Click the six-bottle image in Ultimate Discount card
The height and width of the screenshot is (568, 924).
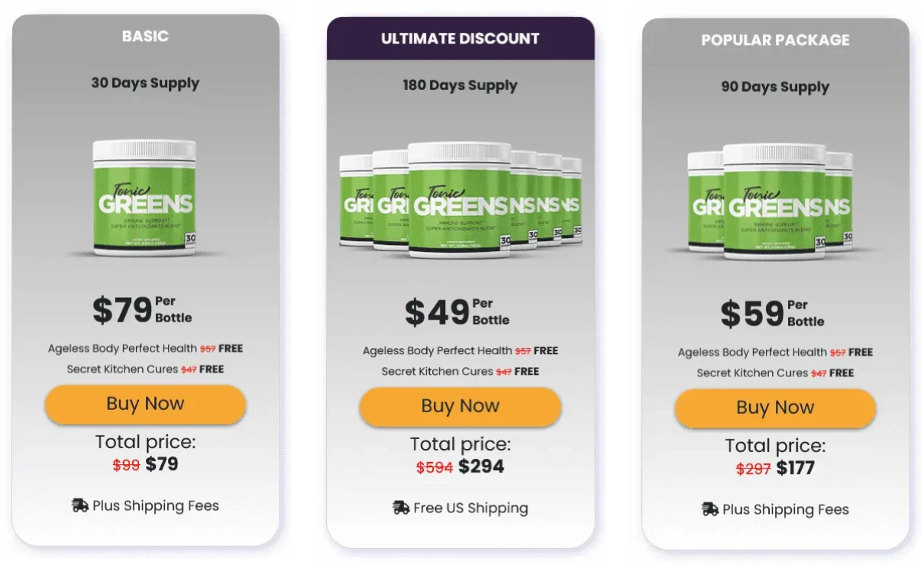[x=459, y=198]
